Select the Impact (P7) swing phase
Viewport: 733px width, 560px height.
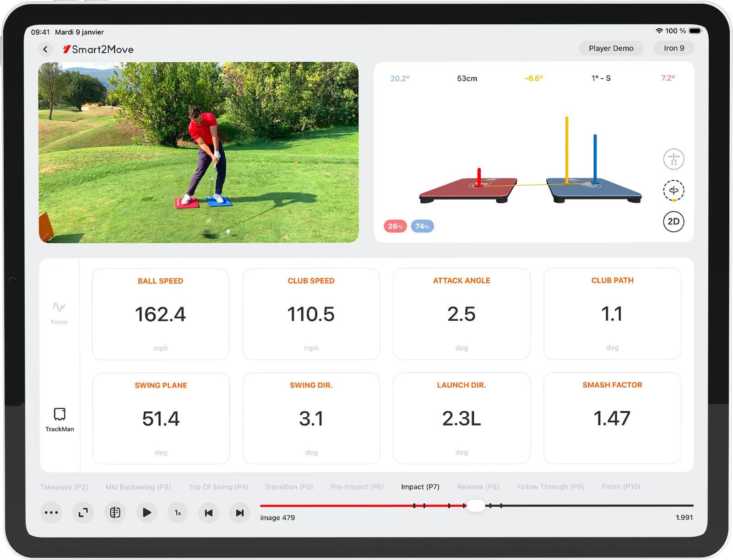pos(419,486)
